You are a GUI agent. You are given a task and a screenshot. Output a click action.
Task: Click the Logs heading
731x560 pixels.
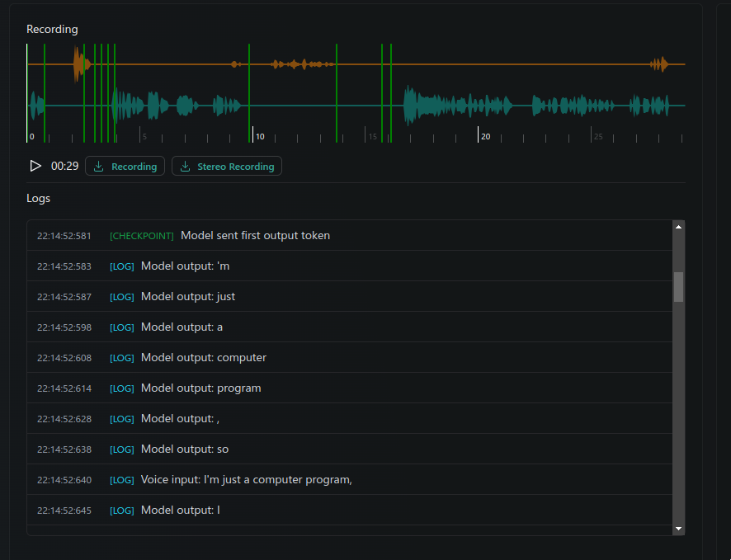38,198
